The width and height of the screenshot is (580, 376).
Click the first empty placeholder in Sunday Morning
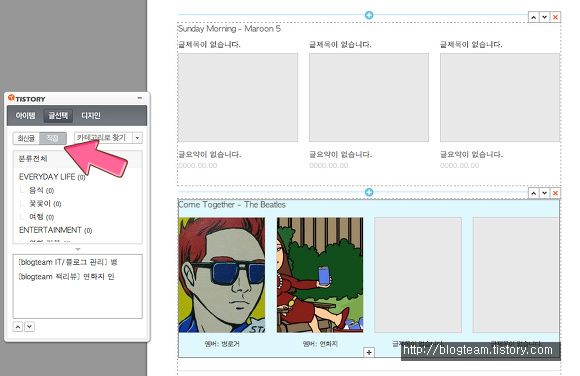(x=238, y=97)
